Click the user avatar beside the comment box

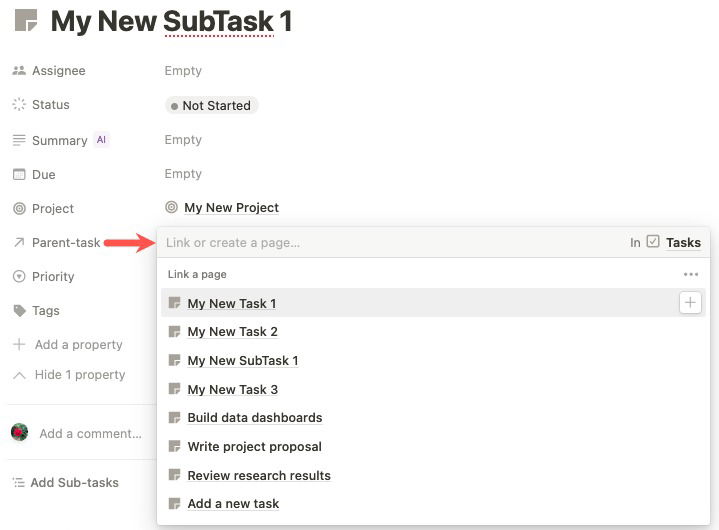click(x=19, y=433)
